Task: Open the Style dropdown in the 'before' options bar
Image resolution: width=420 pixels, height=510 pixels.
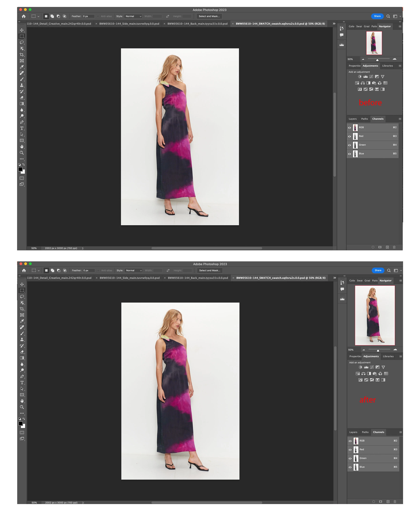Action: (133, 16)
